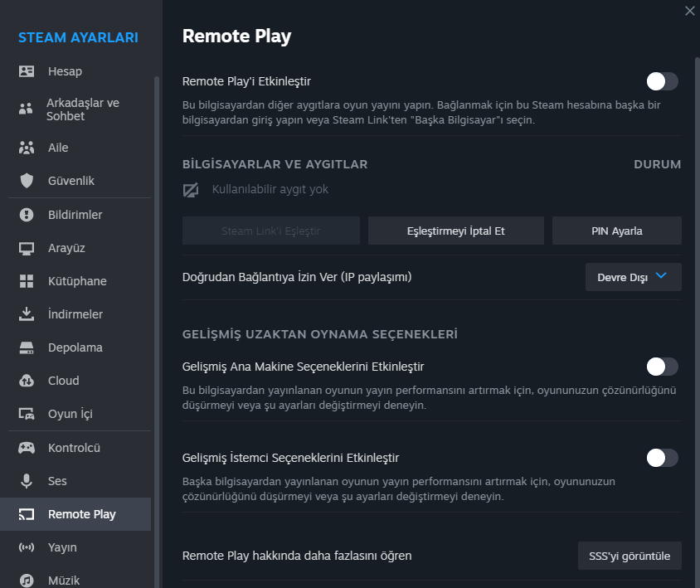Open the Kütüphane settings tab

pos(77,281)
